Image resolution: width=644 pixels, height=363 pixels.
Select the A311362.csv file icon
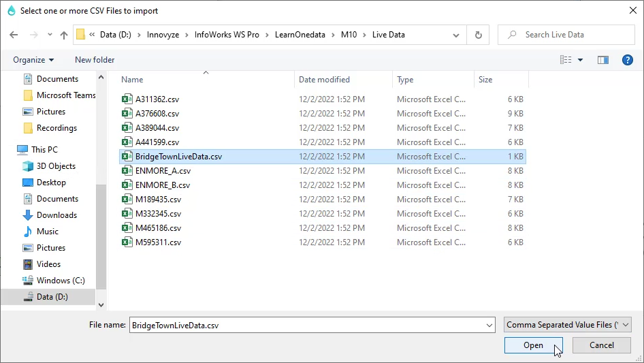pyautogui.click(x=127, y=99)
